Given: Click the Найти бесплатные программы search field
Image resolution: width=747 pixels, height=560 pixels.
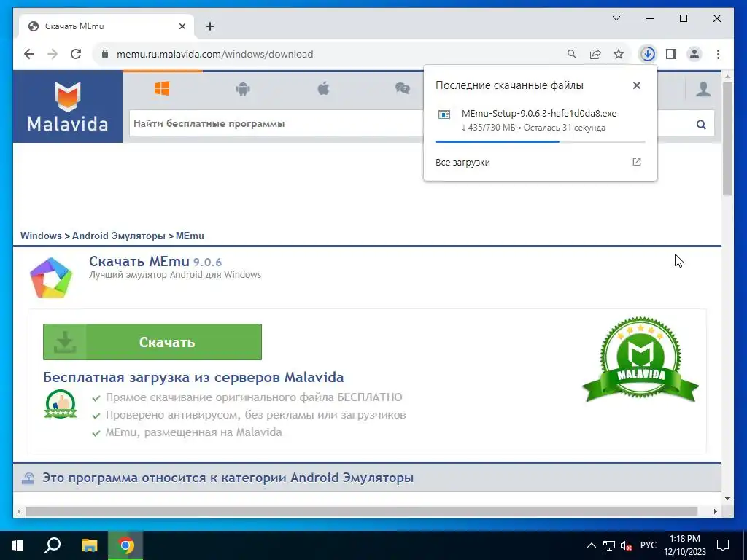Looking at the screenshot, I should click(275, 123).
